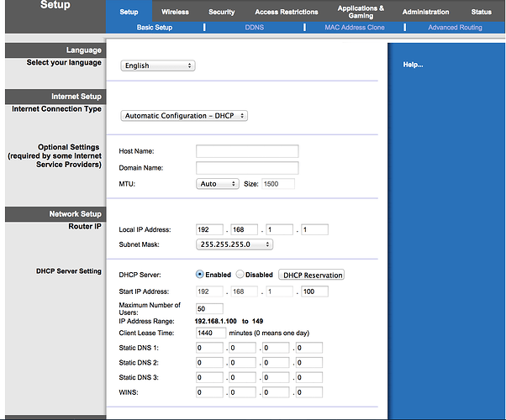Open the English language dropdown
Screen dimensions: 506x420
coord(158,66)
